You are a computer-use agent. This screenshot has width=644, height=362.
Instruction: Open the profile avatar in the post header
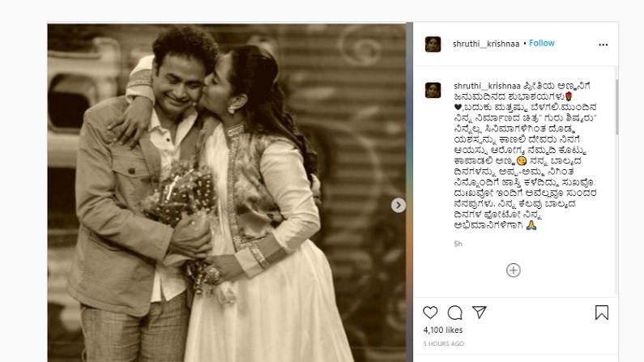coord(433,45)
